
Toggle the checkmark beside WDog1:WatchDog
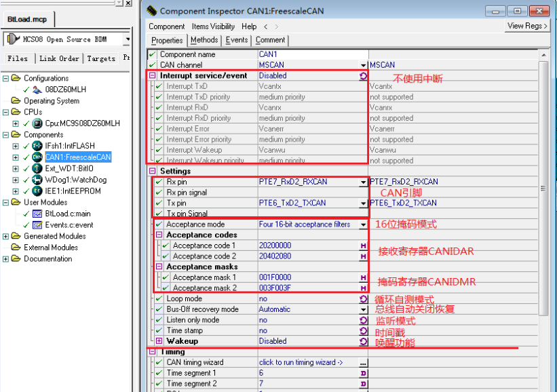click(x=26, y=180)
